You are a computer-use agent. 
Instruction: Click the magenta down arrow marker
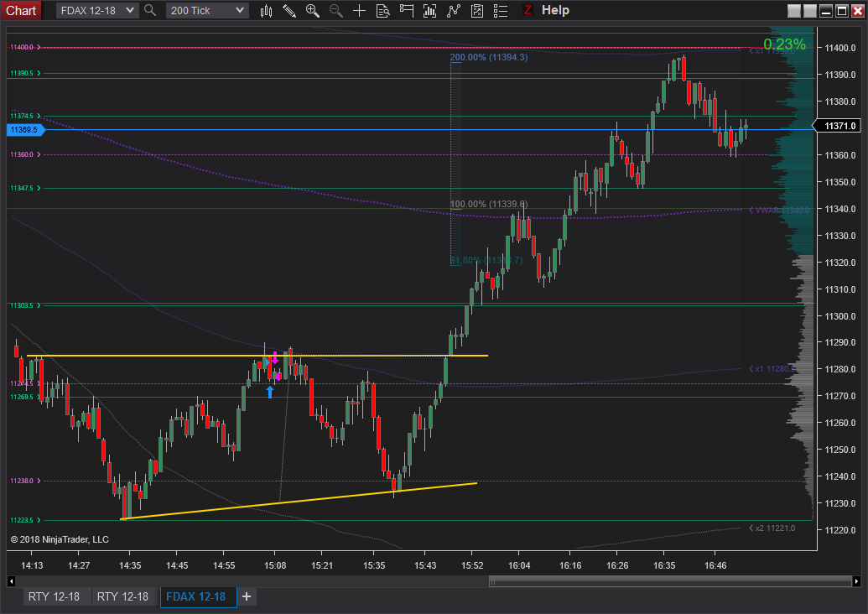(275, 357)
